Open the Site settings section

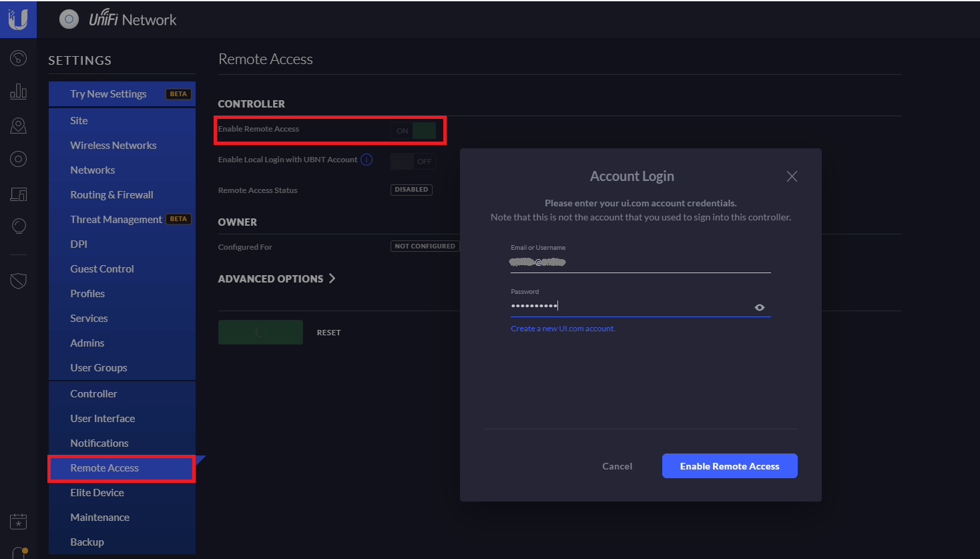click(122, 120)
